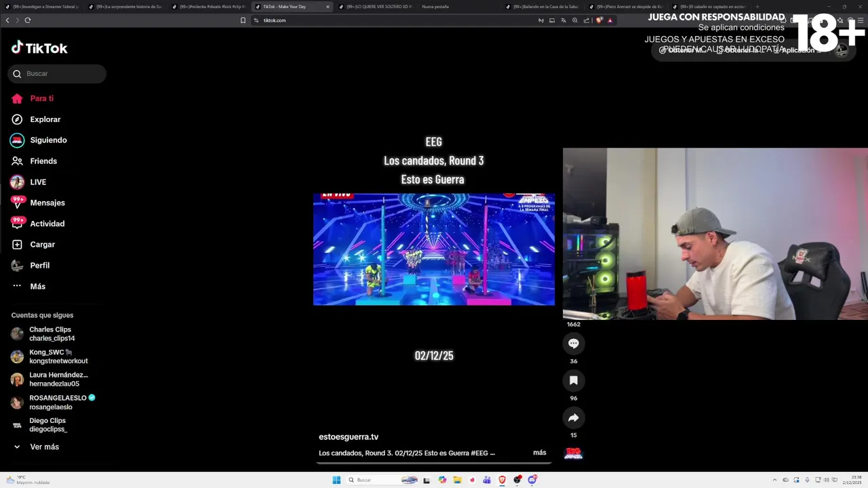Open Microsoft Teams from the taskbar
The image size is (868, 488).
pyautogui.click(x=487, y=480)
